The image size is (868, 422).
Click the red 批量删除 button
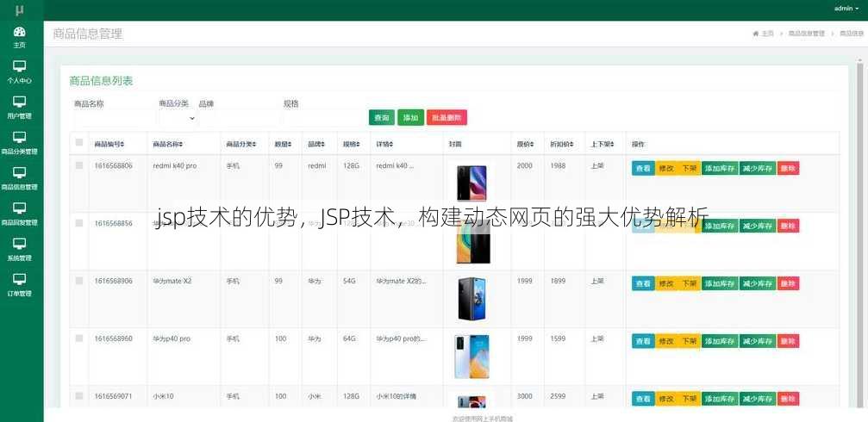[446, 118]
